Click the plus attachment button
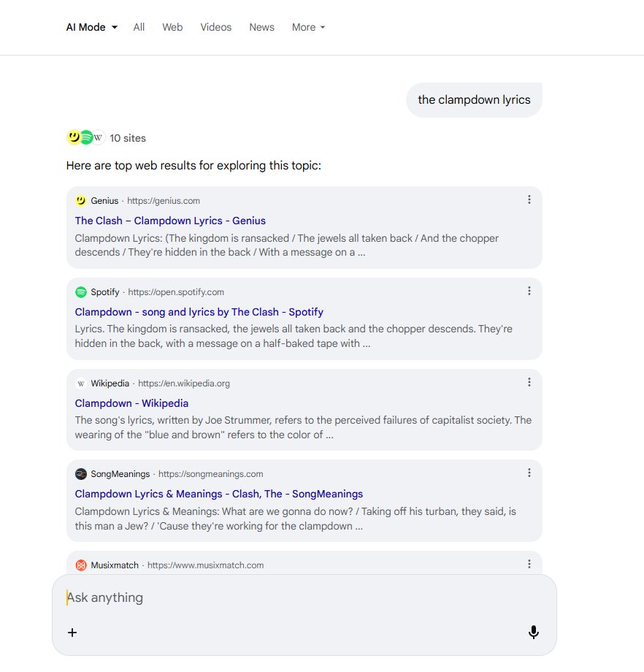This screenshot has height=672, width=644. tap(72, 633)
